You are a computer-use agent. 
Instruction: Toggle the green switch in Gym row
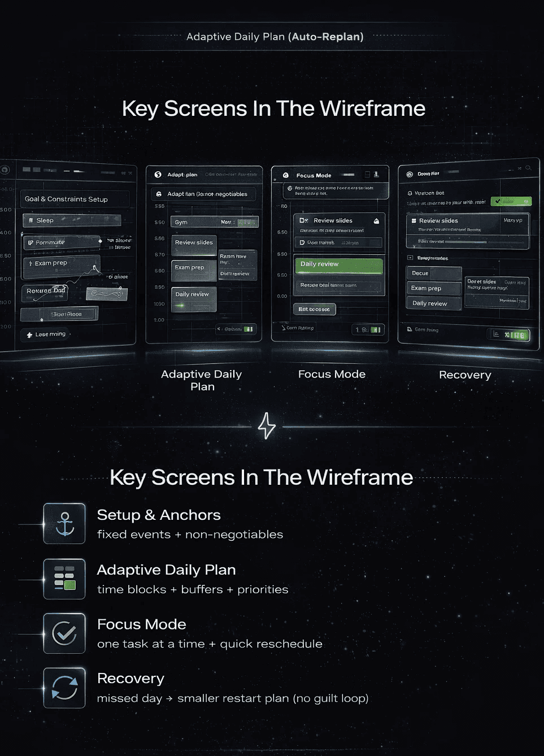tap(247, 222)
